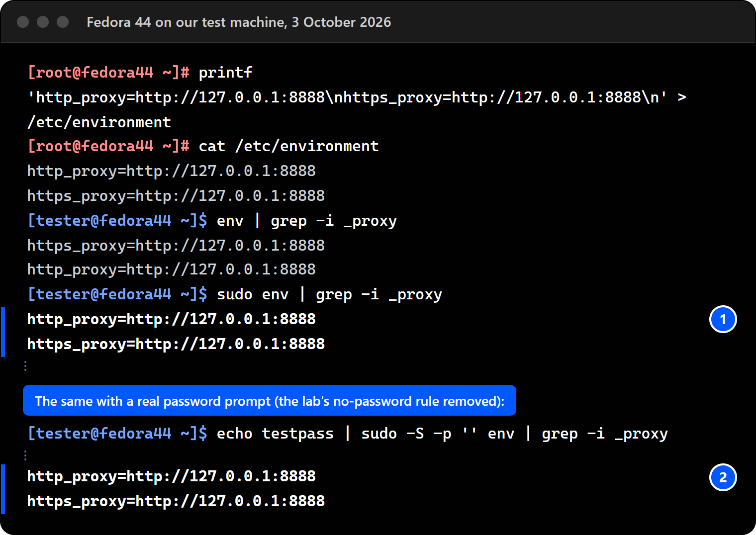The width and height of the screenshot is (756, 535).
Task: Click the root prompt line ending in 'printf'
Action: pyautogui.click(x=140, y=73)
